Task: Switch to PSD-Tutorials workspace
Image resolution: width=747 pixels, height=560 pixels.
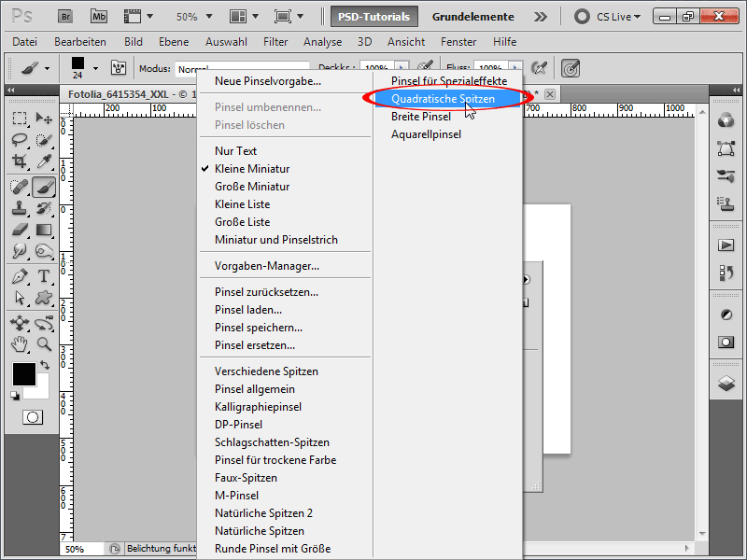Action: [374, 17]
